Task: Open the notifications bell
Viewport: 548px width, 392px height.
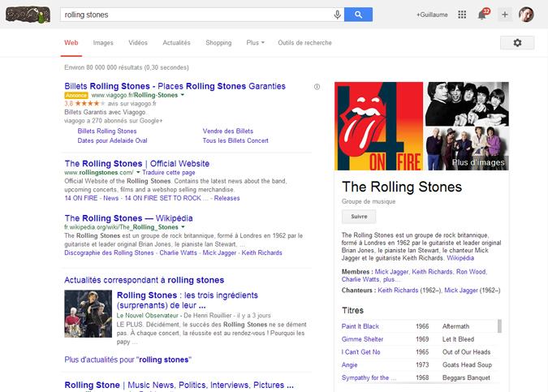Action: point(482,15)
